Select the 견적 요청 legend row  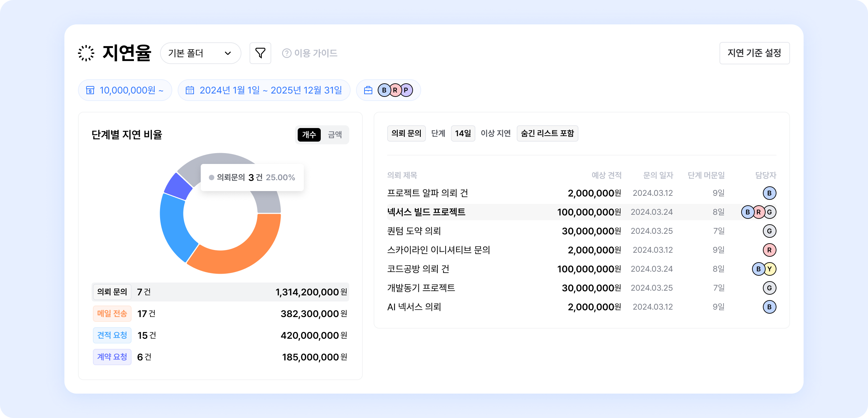click(220, 335)
